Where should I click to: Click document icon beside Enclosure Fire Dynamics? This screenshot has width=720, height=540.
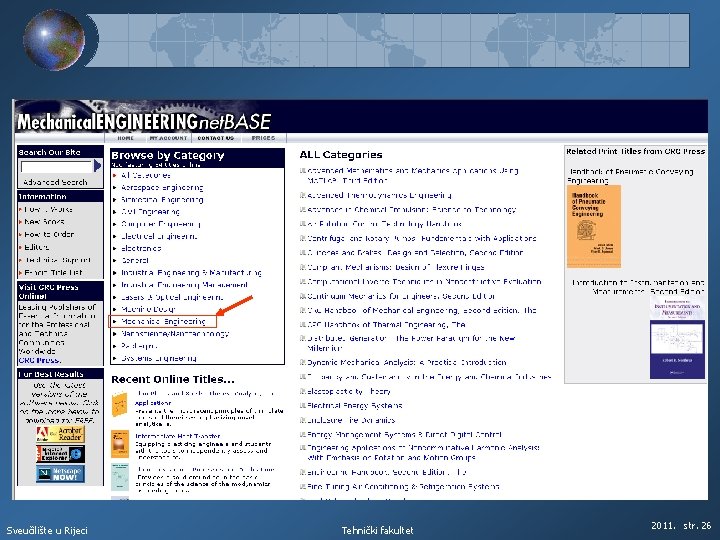click(303, 420)
